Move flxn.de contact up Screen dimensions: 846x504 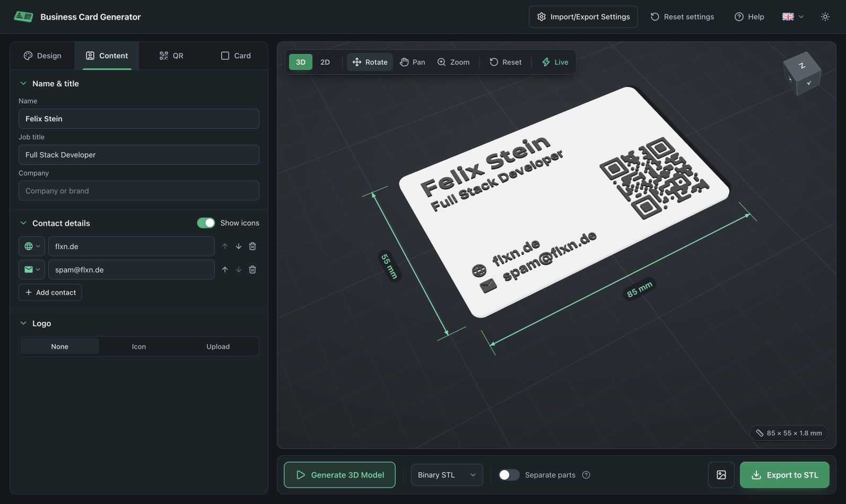tap(225, 246)
